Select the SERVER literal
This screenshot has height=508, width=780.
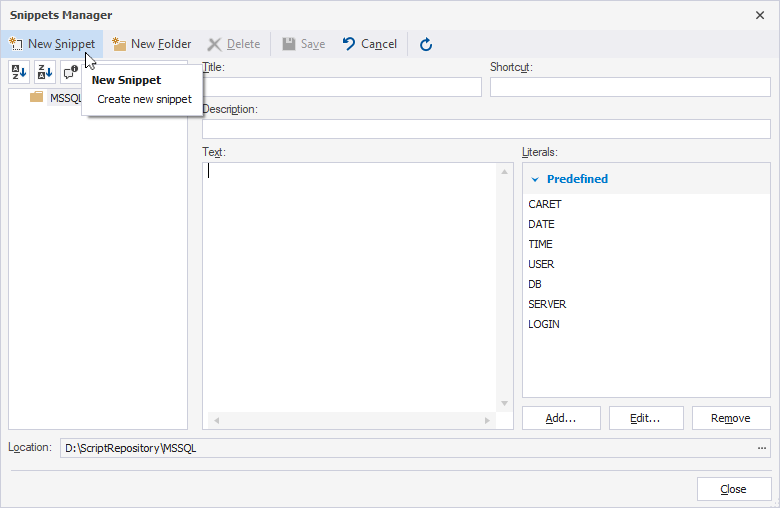point(547,304)
